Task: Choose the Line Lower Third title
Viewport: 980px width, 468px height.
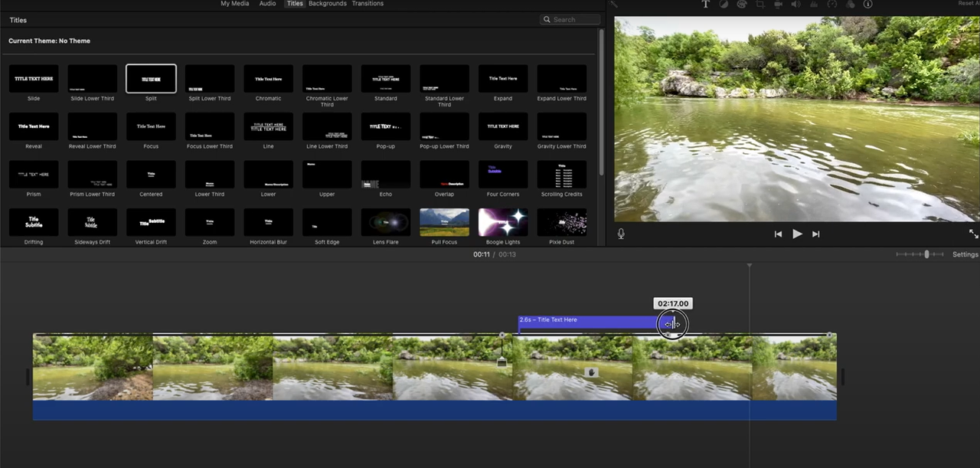Action: coord(327,126)
